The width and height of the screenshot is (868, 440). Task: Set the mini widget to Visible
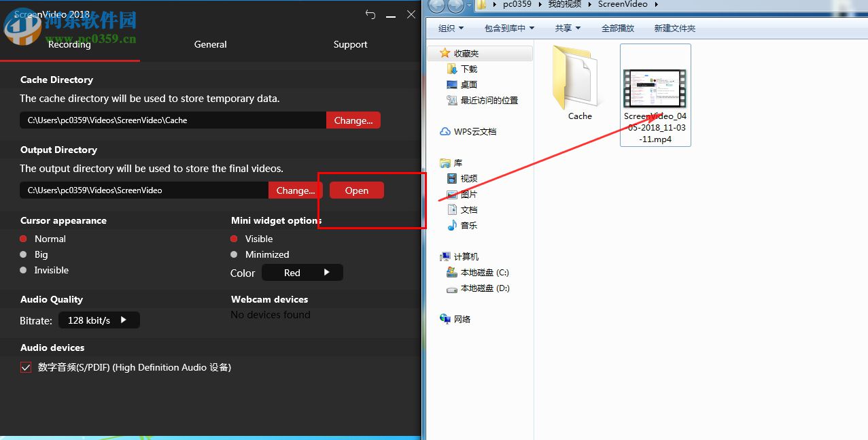tap(251, 239)
